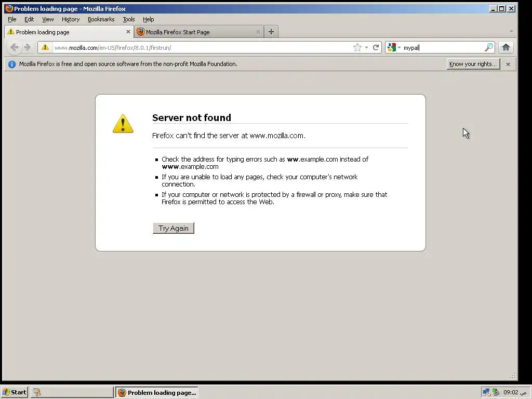Open the Edit menu
This screenshot has height=399, width=532.
(x=29, y=19)
